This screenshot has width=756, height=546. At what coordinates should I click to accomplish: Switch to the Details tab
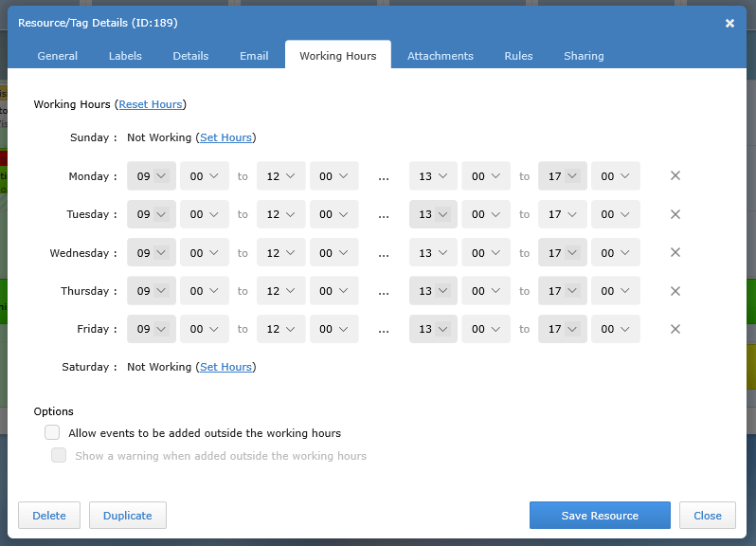click(x=191, y=56)
